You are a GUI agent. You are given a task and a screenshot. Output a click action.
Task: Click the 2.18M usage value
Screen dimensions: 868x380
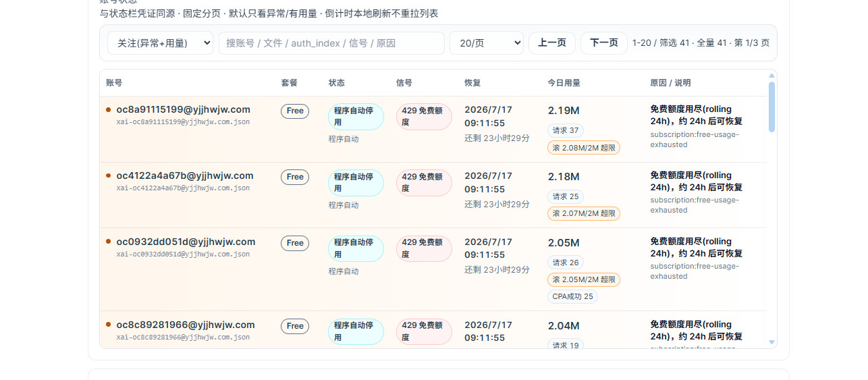[x=564, y=177]
